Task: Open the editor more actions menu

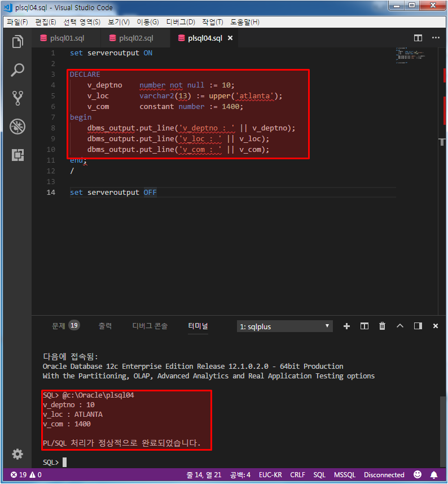Action: coord(436,38)
